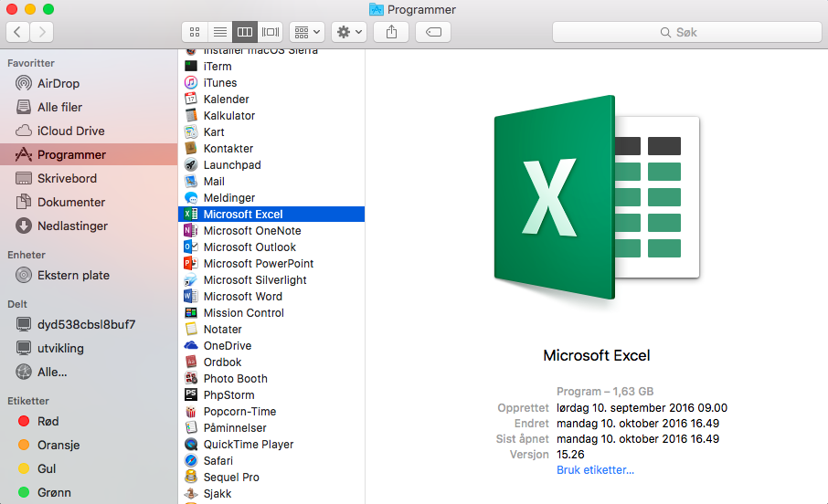
Task: Select Notater app
Action: click(x=271, y=330)
